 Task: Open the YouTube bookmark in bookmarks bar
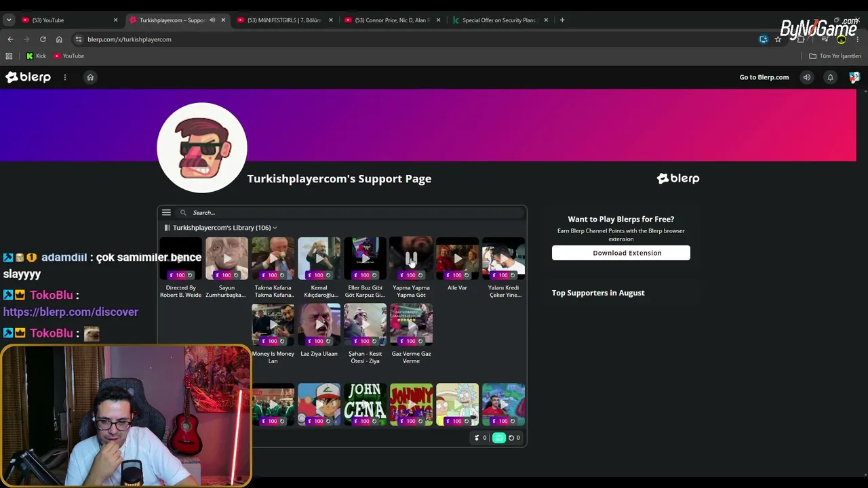pos(68,56)
